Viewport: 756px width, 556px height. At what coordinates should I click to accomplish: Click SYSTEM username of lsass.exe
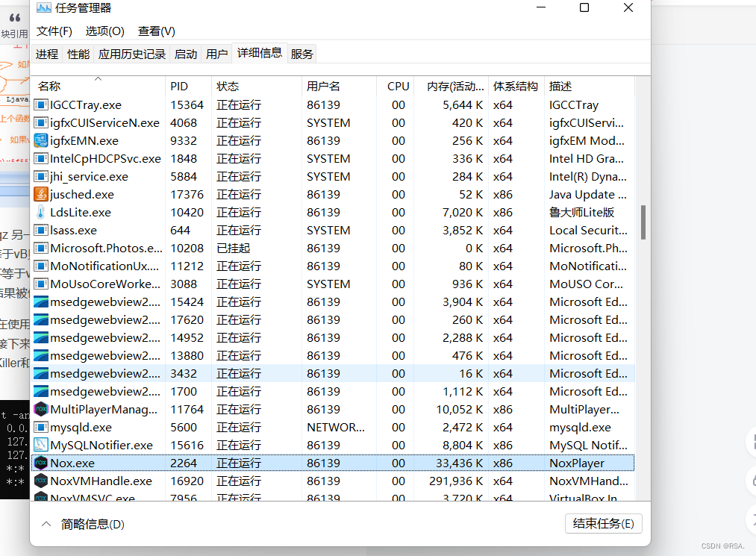click(x=328, y=230)
